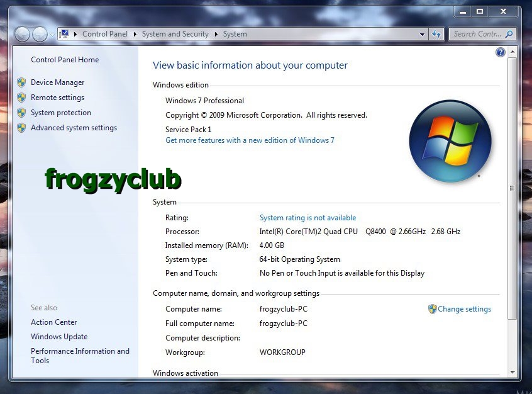Select the System breadcrumb item
Viewport: 532px width, 394px height.
point(235,34)
